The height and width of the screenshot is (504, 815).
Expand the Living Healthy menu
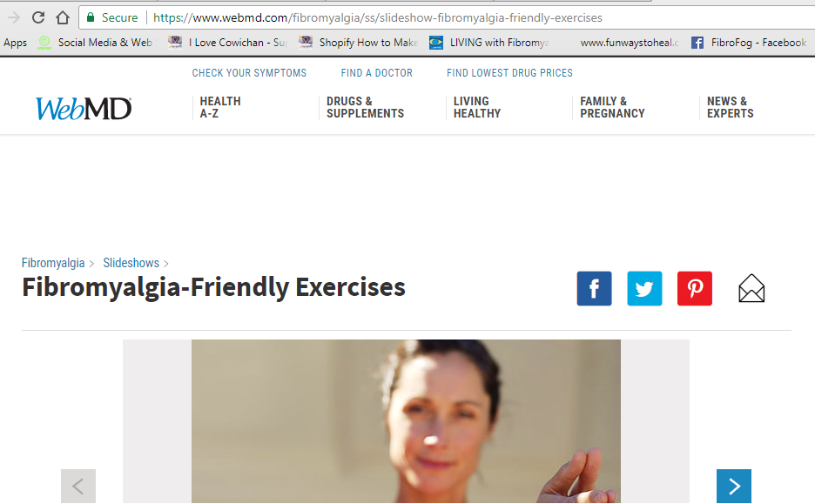477,108
